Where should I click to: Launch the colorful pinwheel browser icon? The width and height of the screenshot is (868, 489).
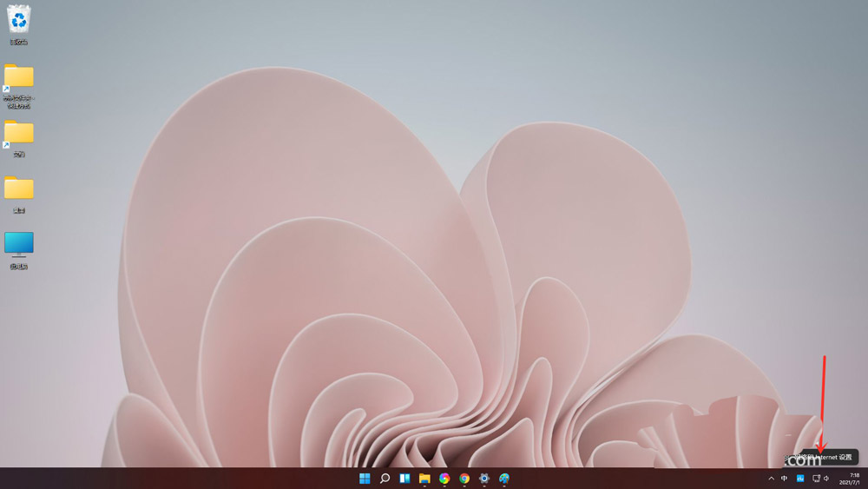point(444,479)
